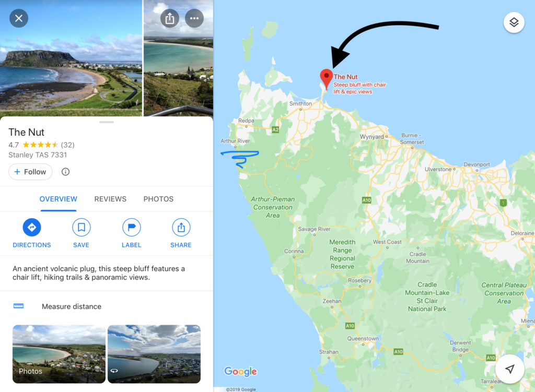
Task: Open the large header photo of The Nut
Action: point(71,58)
